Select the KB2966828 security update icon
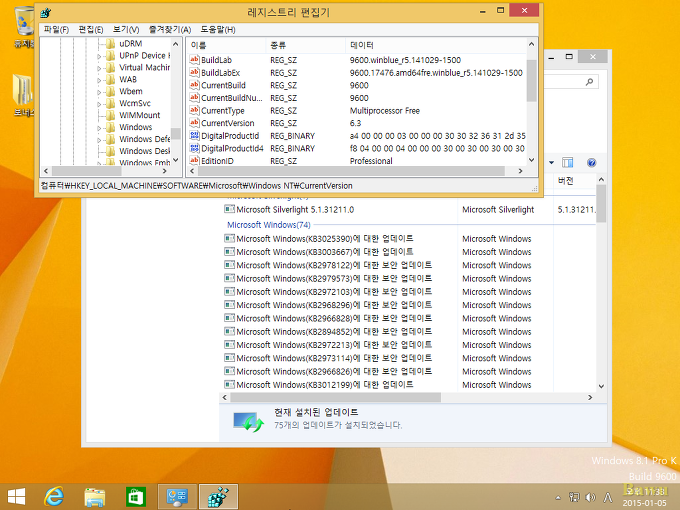Image resolution: width=680 pixels, height=510 pixels. point(229,318)
